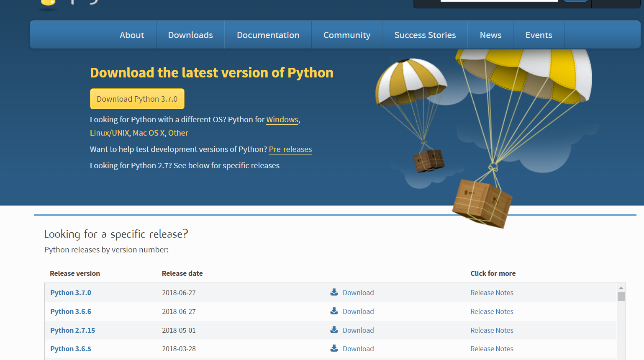Click download icon for Python 2.7.15 row
Viewport: 644px width, 360px height.
(334, 330)
